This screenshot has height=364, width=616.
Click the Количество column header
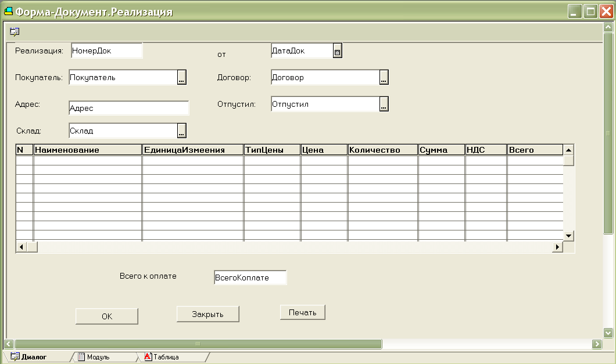[382, 150]
